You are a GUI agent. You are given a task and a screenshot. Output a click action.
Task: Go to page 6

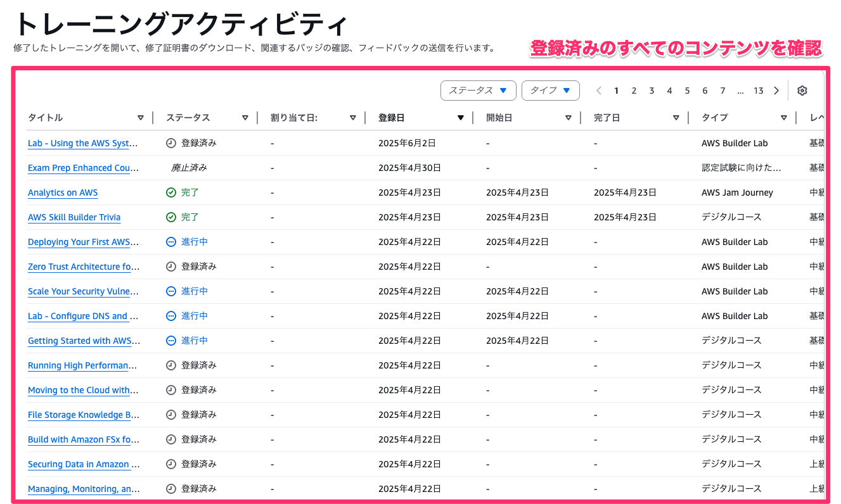705,91
